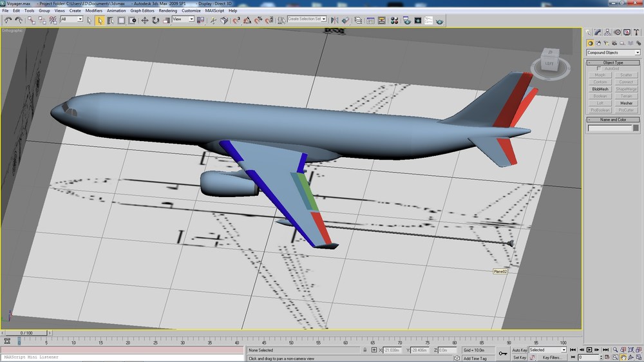
Task: Click Bind to Space Warp icon
Action: (53, 20)
